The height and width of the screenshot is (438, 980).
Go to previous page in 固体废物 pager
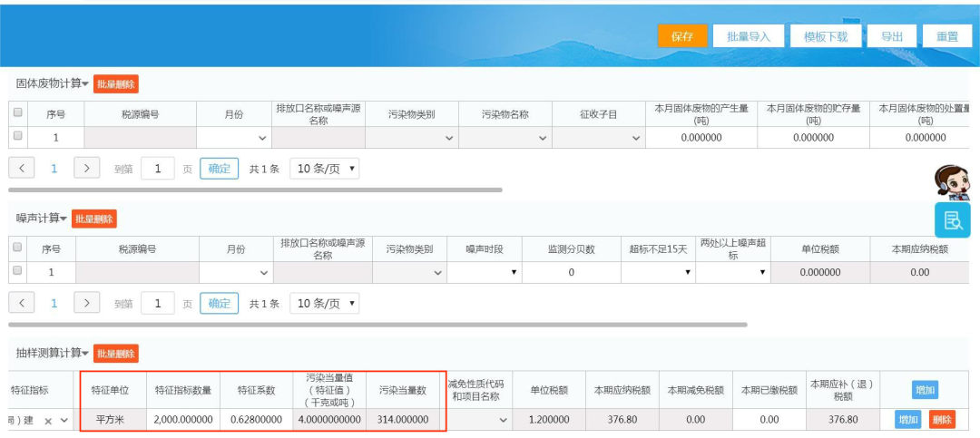tap(22, 168)
